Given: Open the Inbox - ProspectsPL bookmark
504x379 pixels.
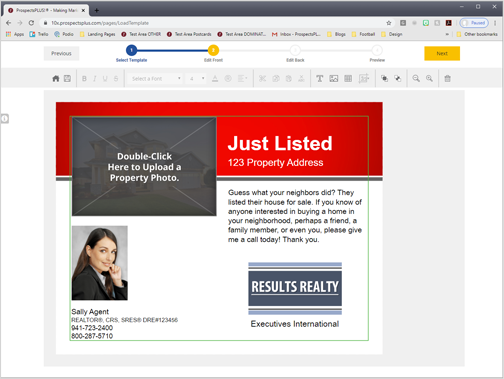Looking at the screenshot, I should pyautogui.click(x=296, y=34).
